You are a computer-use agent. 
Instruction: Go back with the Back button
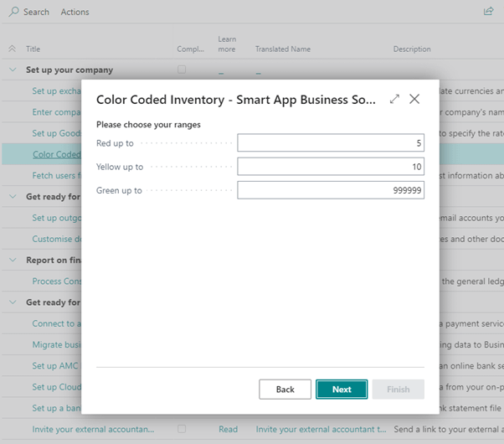(285, 390)
